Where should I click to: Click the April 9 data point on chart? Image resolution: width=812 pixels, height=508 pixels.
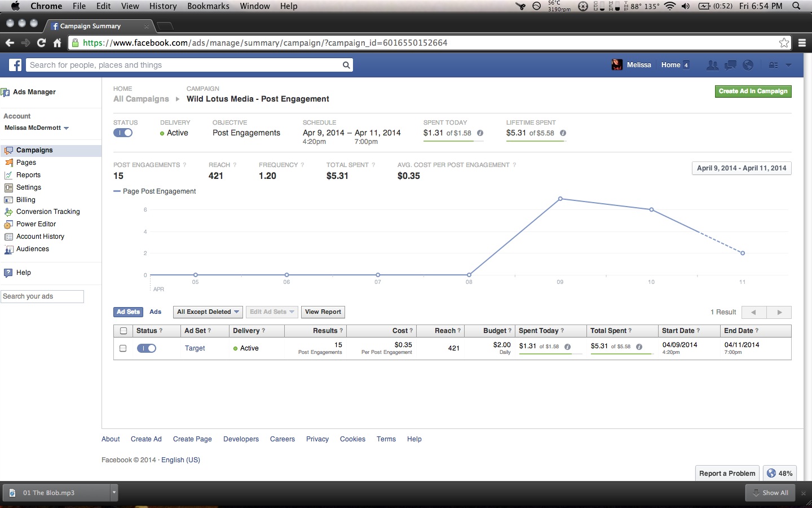click(x=560, y=199)
